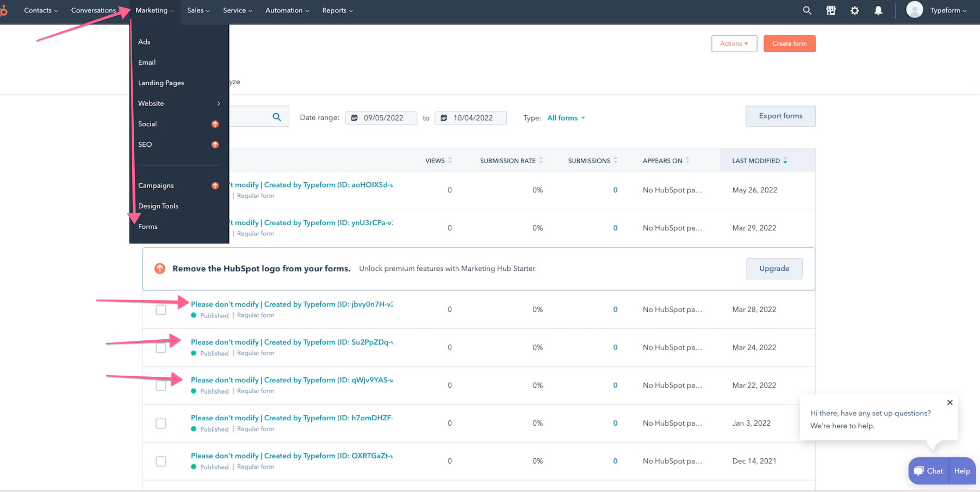Open the Automation dropdown menu
Screen dimensions: 980x492
point(287,10)
